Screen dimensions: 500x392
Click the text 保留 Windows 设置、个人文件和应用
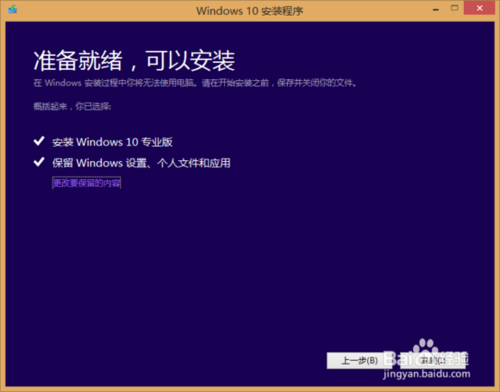pos(141,163)
